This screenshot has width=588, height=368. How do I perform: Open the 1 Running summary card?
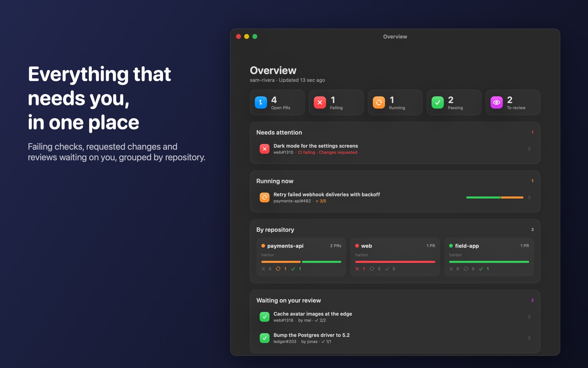tap(395, 103)
